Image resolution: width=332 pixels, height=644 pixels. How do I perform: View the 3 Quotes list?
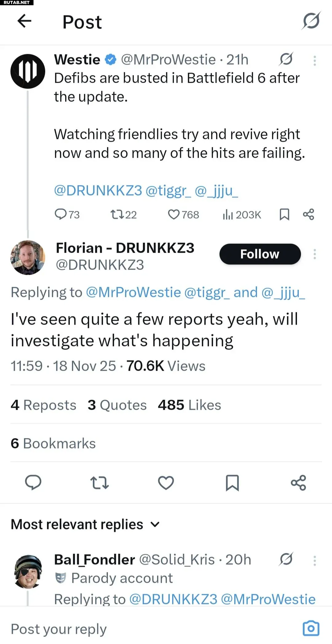click(x=117, y=405)
